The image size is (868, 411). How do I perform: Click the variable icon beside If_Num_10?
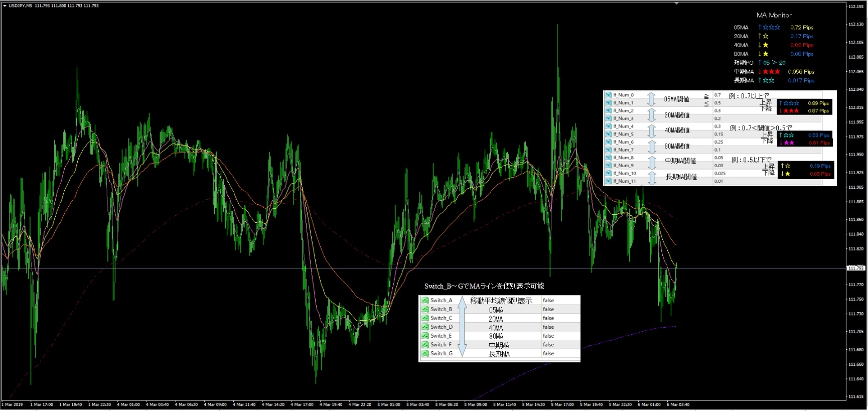coord(608,173)
